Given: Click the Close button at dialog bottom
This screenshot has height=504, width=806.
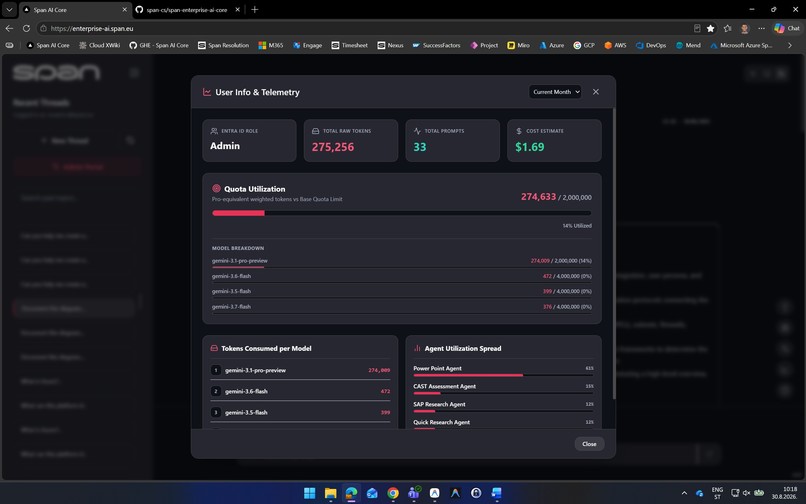Looking at the screenshot, I should [589, 444].
